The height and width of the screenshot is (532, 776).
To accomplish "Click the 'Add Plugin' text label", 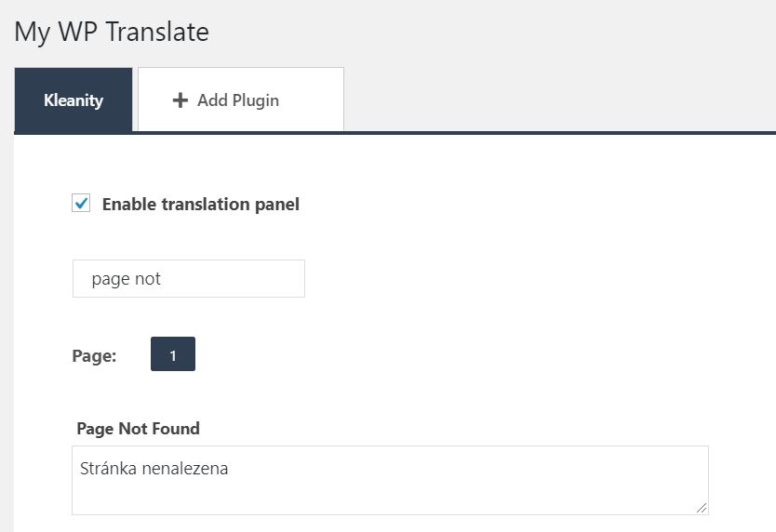I will coord(238,100).
